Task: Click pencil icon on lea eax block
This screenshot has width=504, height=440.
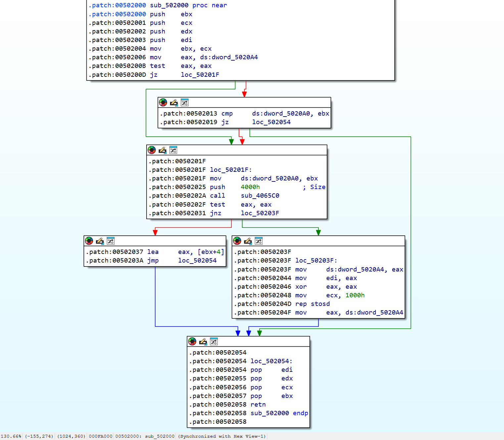Action: point(100,241)
